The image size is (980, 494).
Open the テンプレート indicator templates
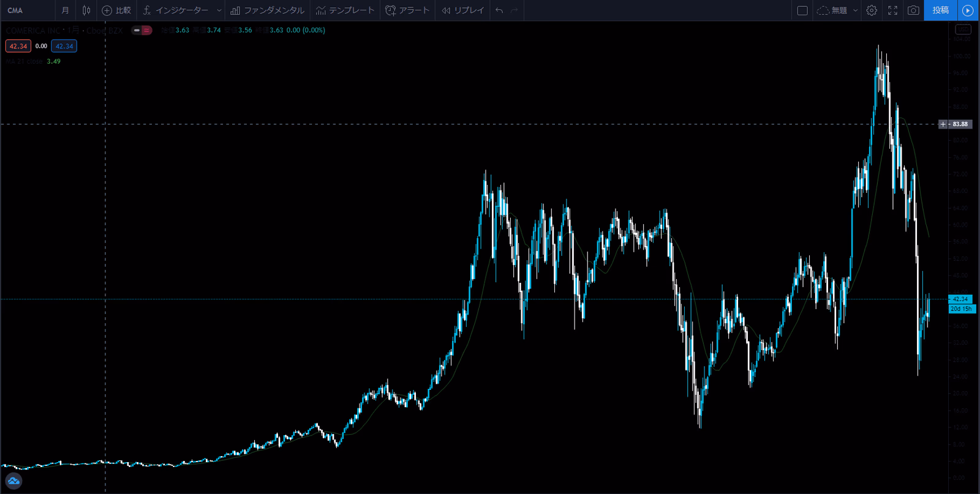(x=345, y=10)
